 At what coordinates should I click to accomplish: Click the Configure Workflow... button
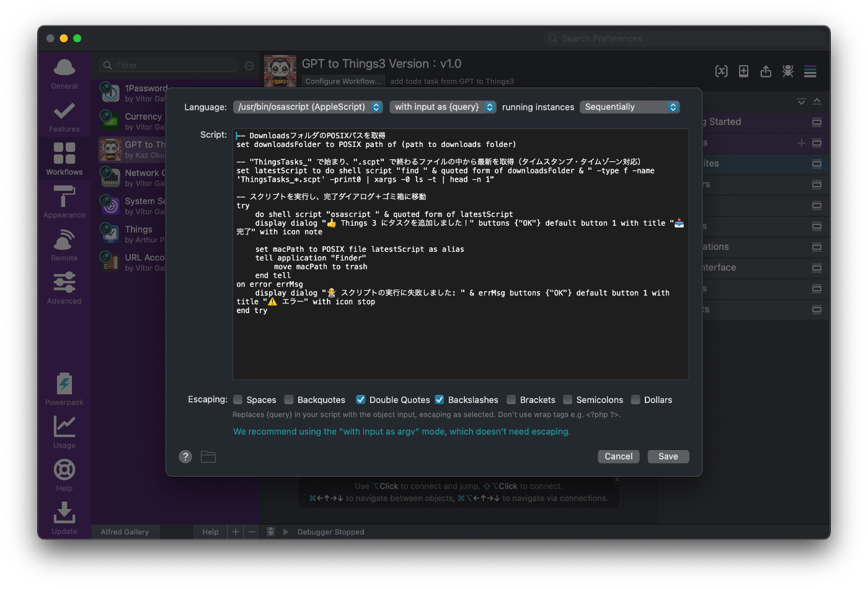coord(343,81)
